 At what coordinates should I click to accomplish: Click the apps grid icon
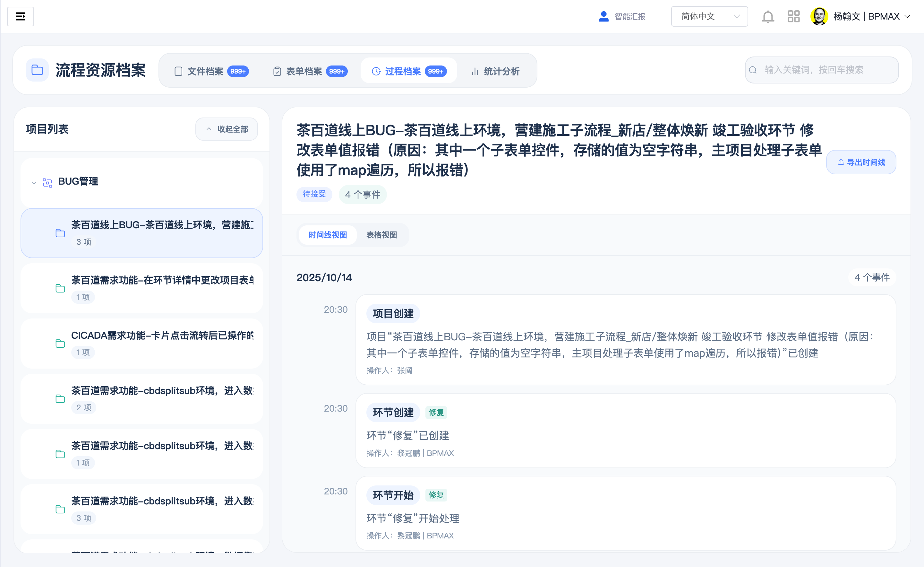coord(793,16)
